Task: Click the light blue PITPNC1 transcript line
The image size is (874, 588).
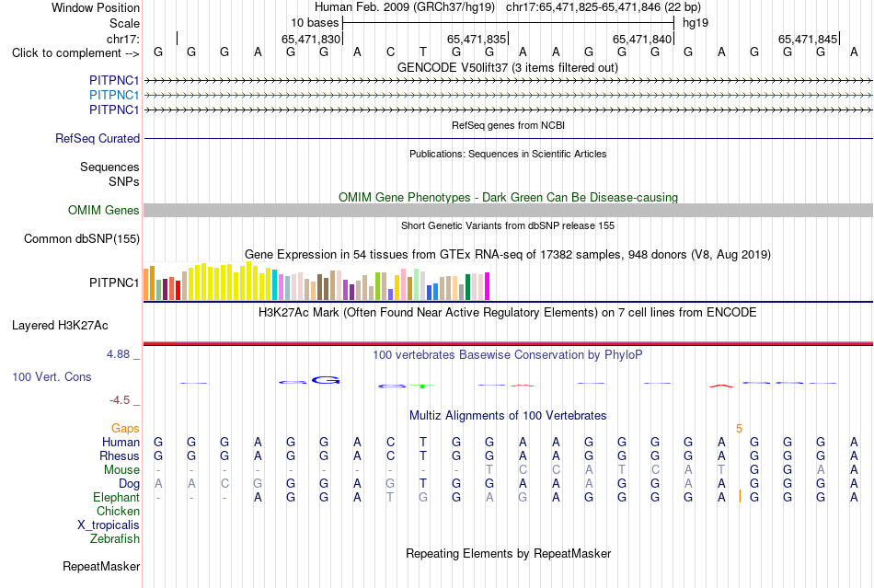Action: tap(508, 96)
